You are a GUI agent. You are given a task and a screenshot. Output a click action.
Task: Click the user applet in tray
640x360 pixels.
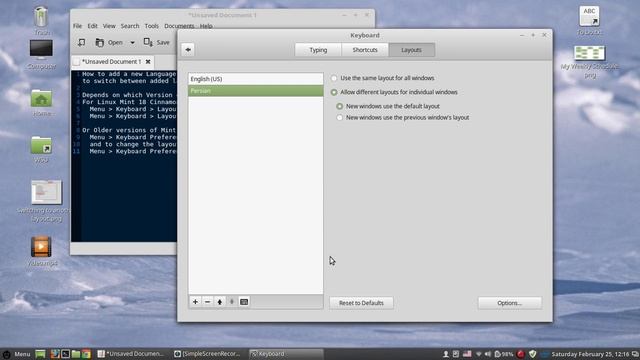tap(446, 354)
